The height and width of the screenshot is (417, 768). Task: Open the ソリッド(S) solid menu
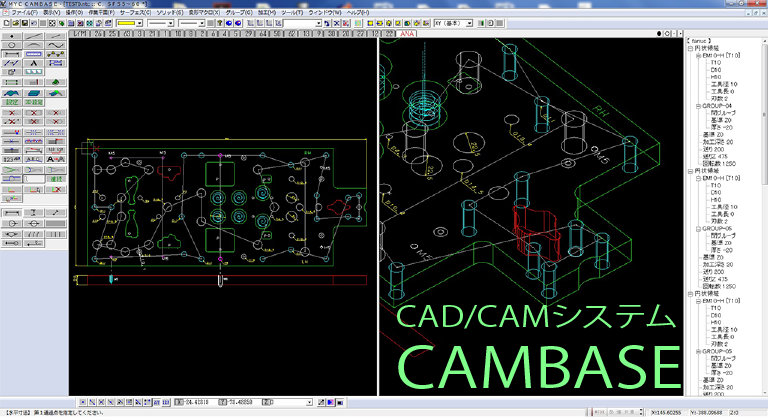point(169,12)
